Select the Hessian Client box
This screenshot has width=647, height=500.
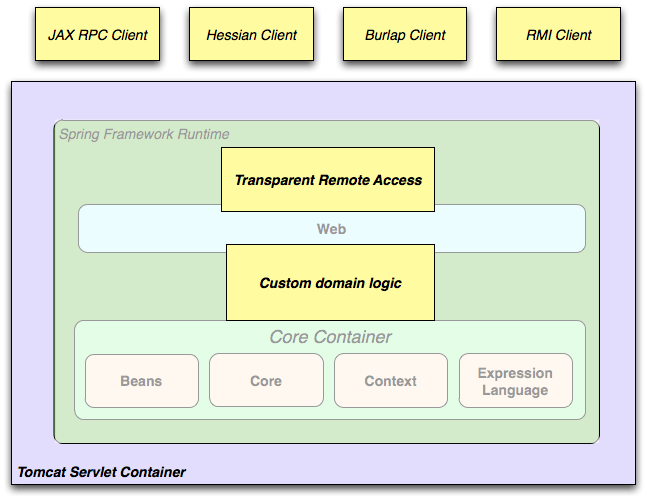[x=251, y=34]
